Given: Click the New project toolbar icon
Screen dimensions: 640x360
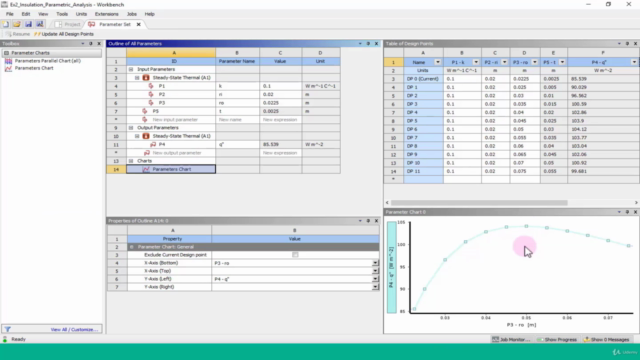Looking at the screenshot, I should pos(5,24).
